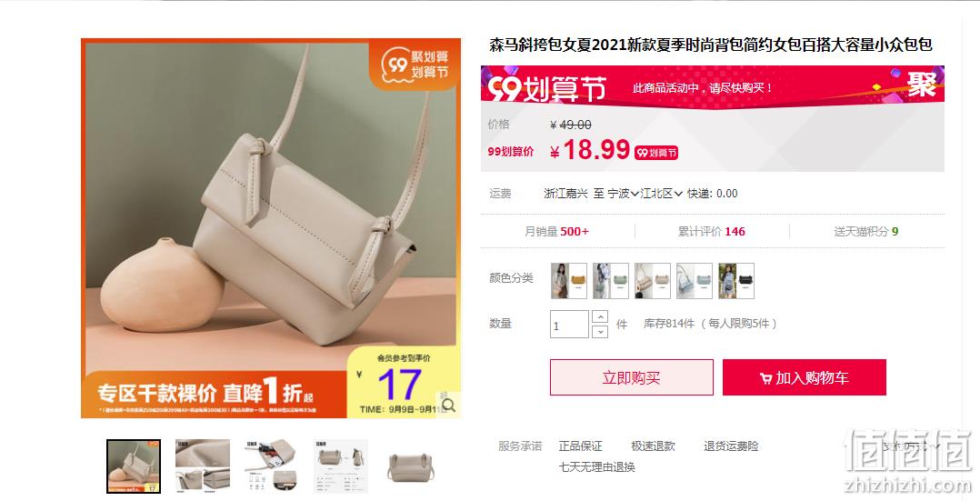Choose the light blue bag color option

pyautogui.click(x=695, y=281)
